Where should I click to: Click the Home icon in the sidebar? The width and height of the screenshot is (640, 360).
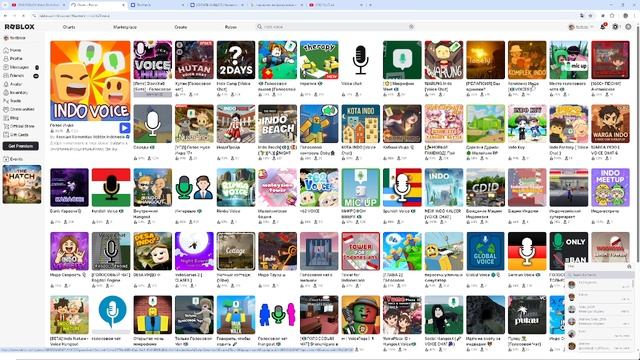click(x=6, y=50)
